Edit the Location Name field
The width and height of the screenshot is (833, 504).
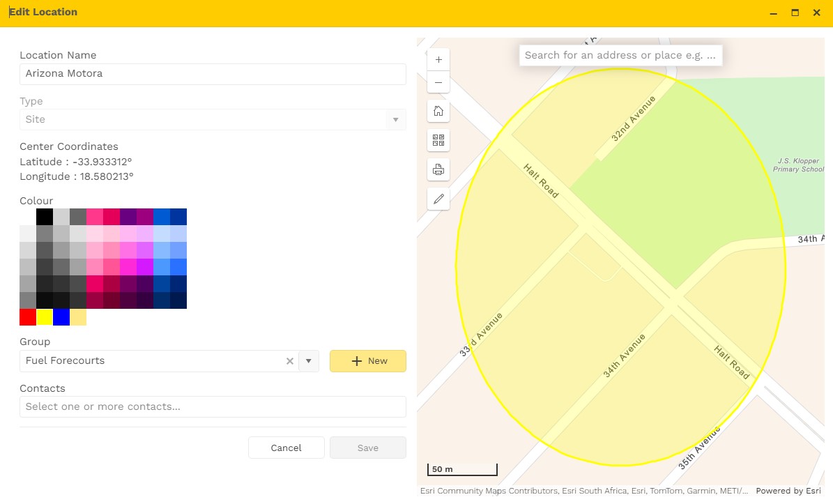pos(213,74)
